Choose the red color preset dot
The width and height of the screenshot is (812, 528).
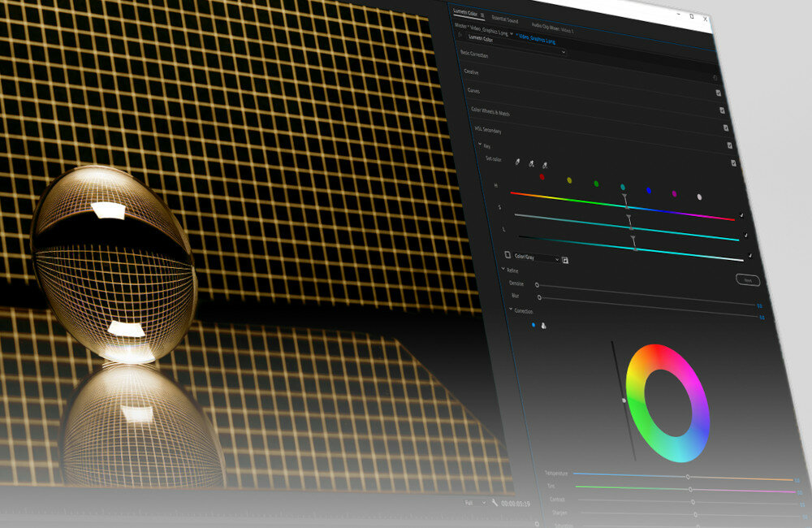542,178
